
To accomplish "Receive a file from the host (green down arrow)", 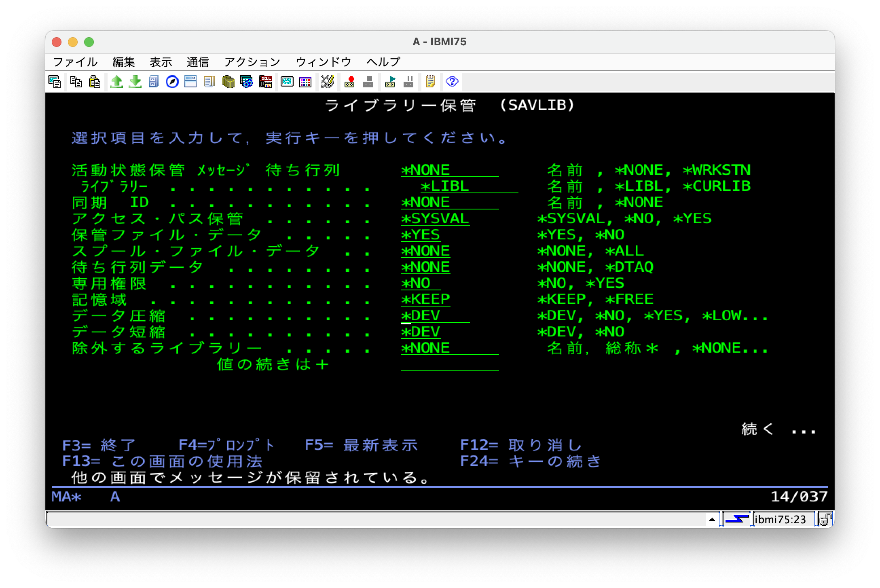I will (135, 82).
